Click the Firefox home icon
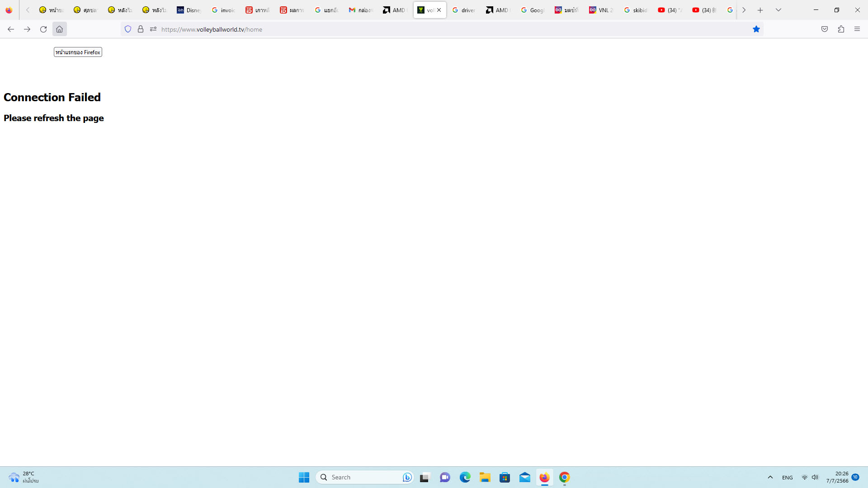Viewport: 868px width, 488px height. pyautogui.click(x=59, y=29)
